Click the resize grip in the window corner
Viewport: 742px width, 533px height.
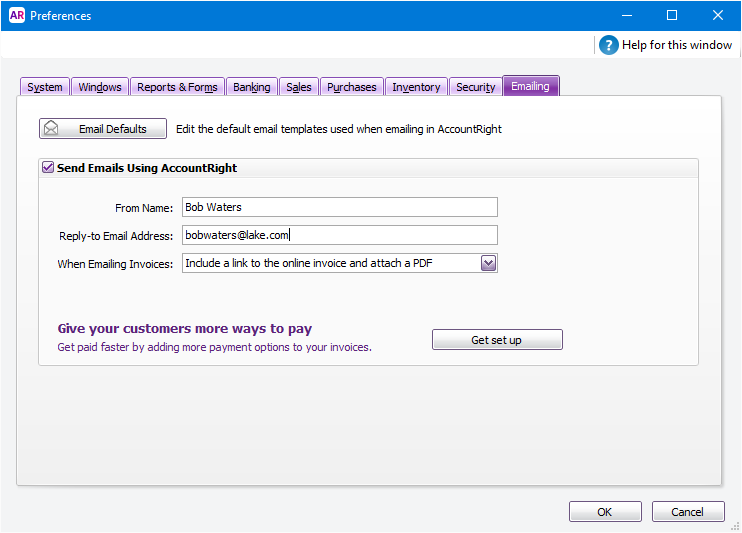[735, 526]
